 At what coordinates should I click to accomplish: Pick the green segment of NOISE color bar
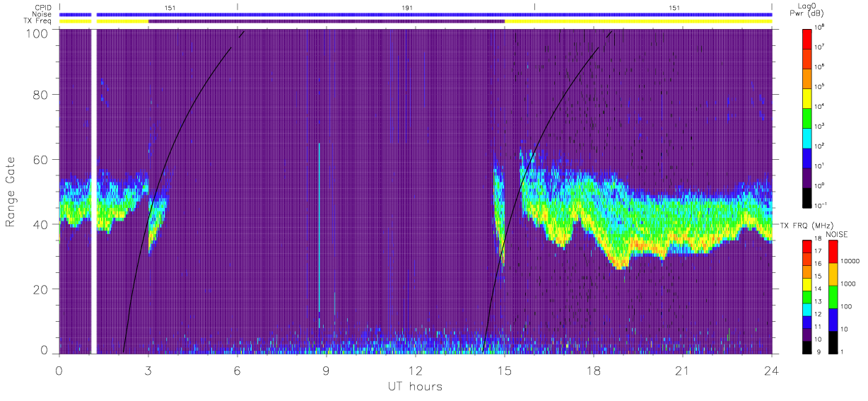point(833,297)
